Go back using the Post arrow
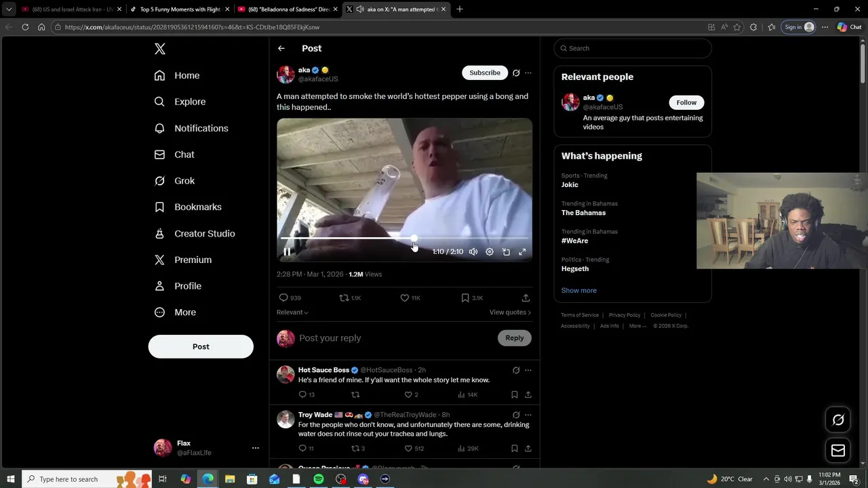The height and width of the screenshot is (488, 868). (x=281, y=48)
